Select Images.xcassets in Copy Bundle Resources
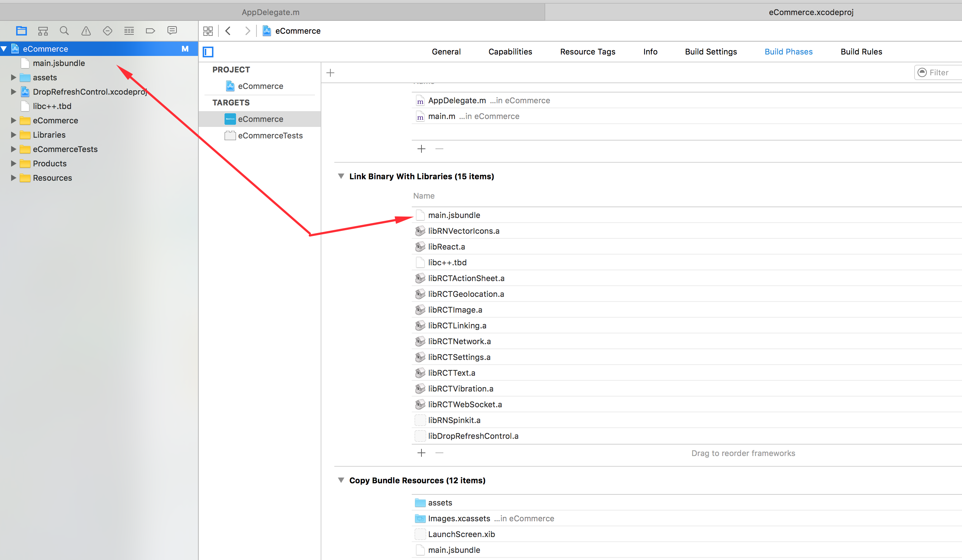Image resolution: width=962 pixels, height=560 pixels. 687,518
